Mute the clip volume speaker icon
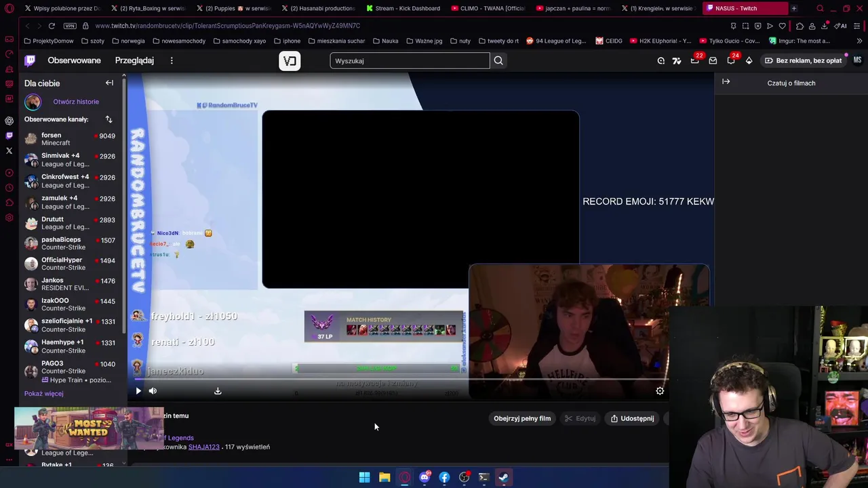Screen dimensions: 868x488 [153, 391]
